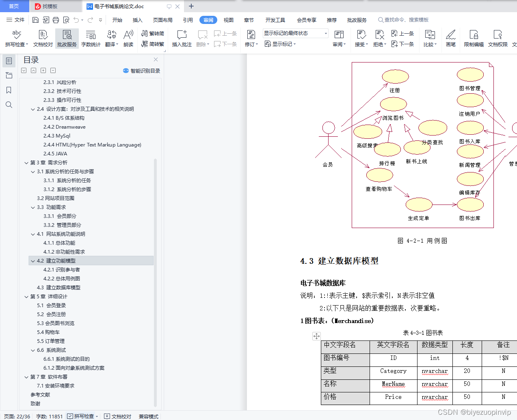517x420 pixels.
Task: Insert a comment with 插入批注
Action: pos(181,39)
